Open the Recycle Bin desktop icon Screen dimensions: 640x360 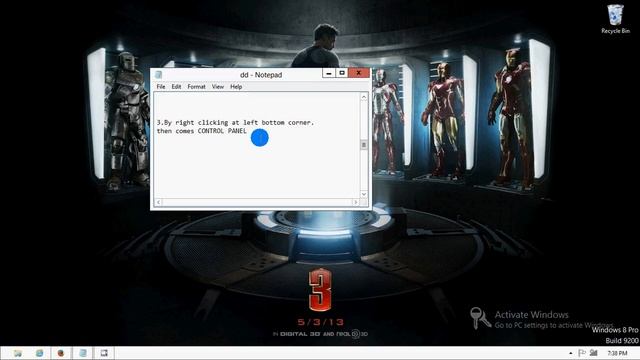point(615,19)
